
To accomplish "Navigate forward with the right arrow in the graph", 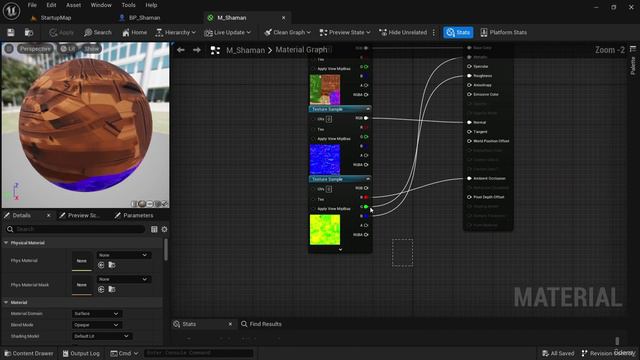I will (197, 50).
